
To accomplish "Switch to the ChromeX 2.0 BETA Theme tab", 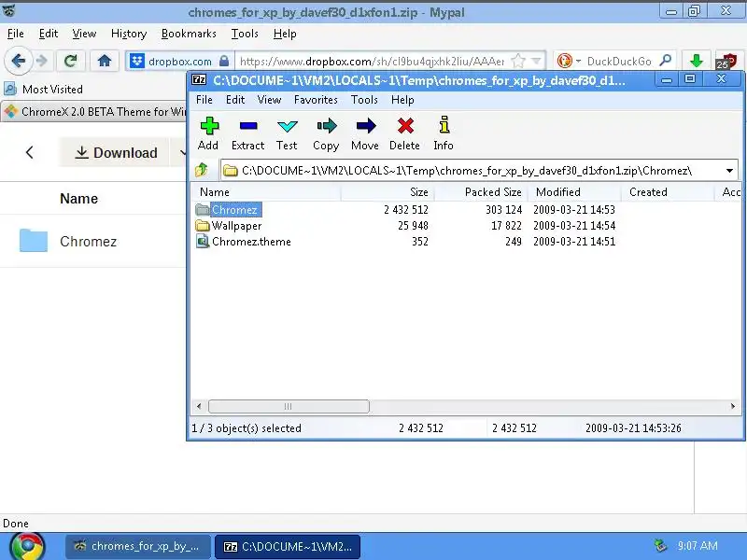I will [x=95, y=111].
